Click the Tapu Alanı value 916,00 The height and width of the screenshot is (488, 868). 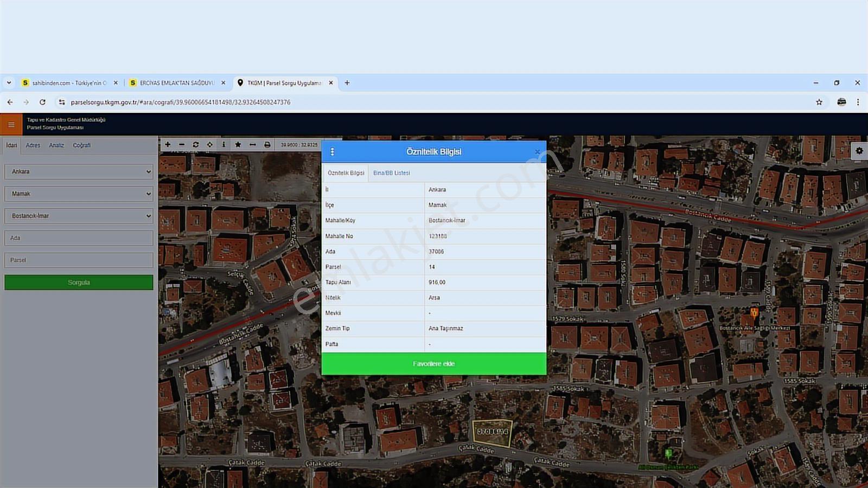click(x=437, y=282)
